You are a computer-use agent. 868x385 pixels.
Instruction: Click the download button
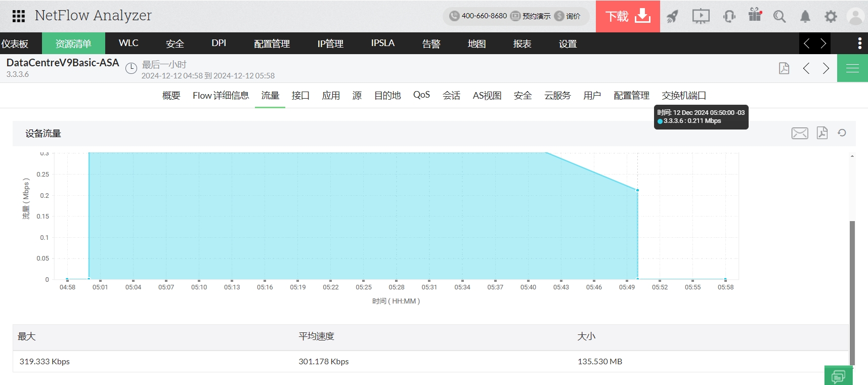click(x=628, y=16)
